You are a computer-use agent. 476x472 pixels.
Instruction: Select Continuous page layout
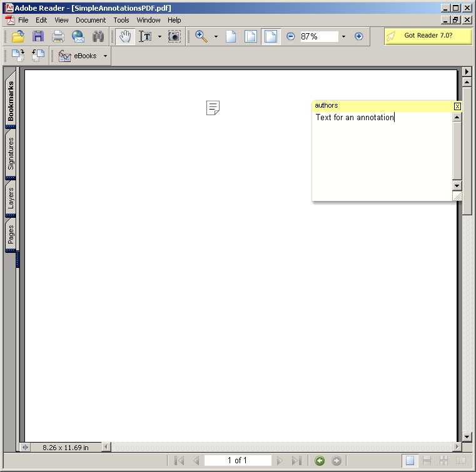point(427,461)
